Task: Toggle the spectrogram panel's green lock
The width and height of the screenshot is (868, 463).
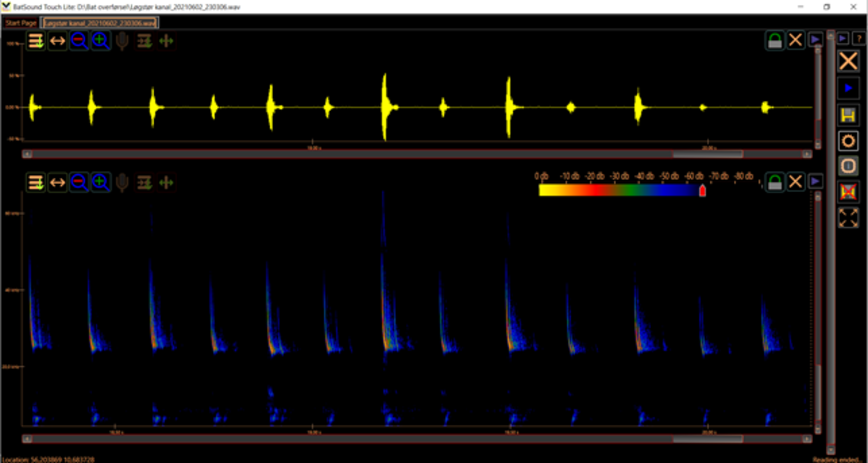Action: pos(774,182)
